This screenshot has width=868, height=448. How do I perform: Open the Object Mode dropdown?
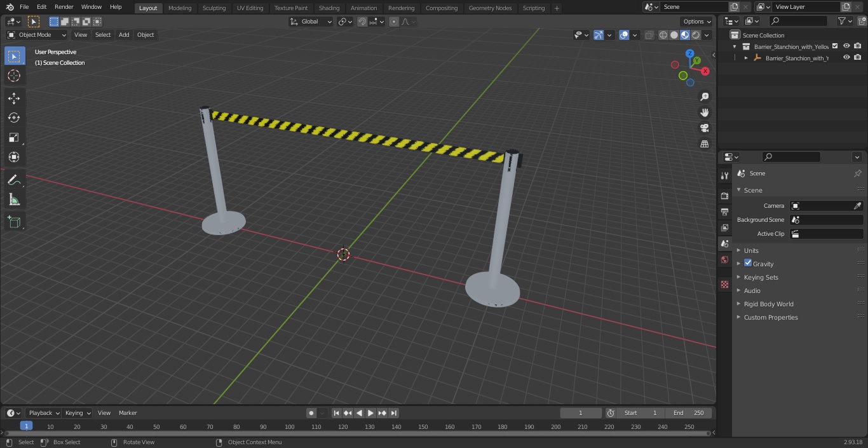click(x=37, y=35)
